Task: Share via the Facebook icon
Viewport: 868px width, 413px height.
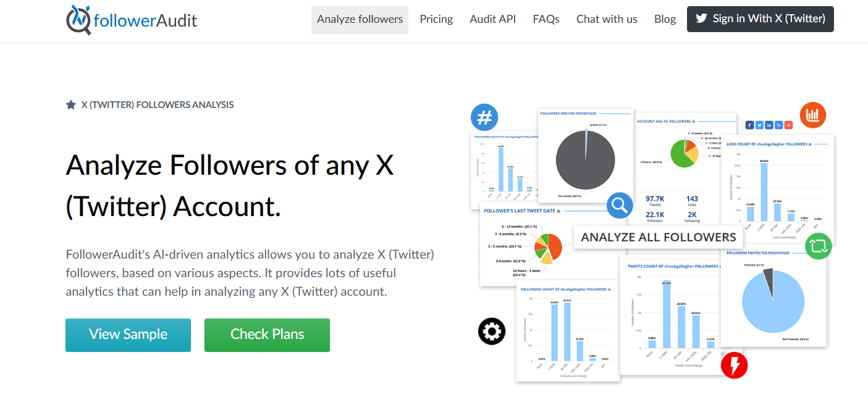Action: 749,125
